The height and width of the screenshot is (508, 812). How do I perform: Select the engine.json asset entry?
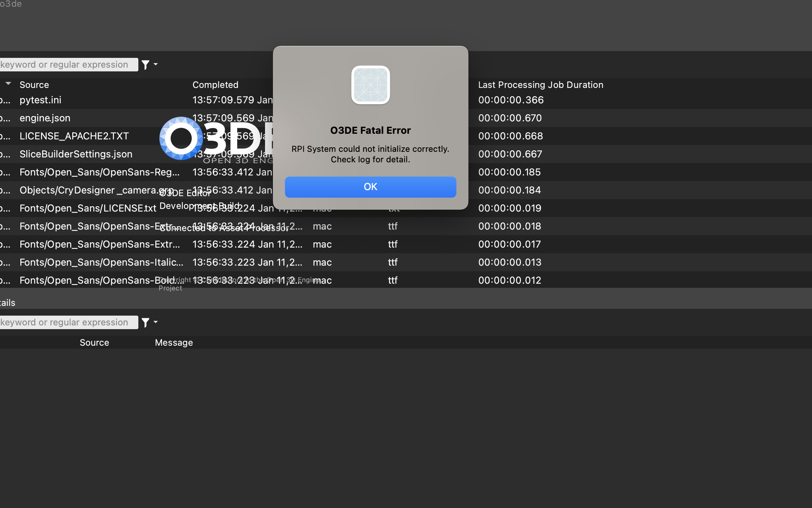45,118
